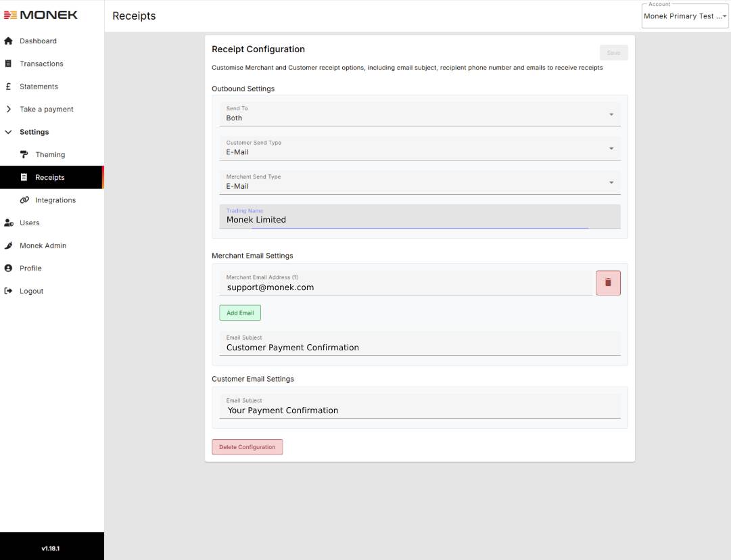Open the Users page
The width and height of the screenshot is (731, 560).
tap(29, 223)
